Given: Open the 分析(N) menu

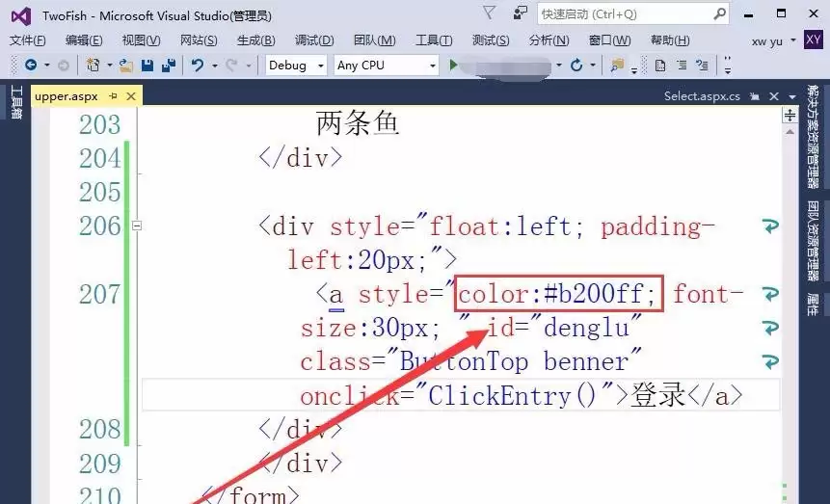Looking at the screenshot, I should pyautogui.click(x=549, y=40).
